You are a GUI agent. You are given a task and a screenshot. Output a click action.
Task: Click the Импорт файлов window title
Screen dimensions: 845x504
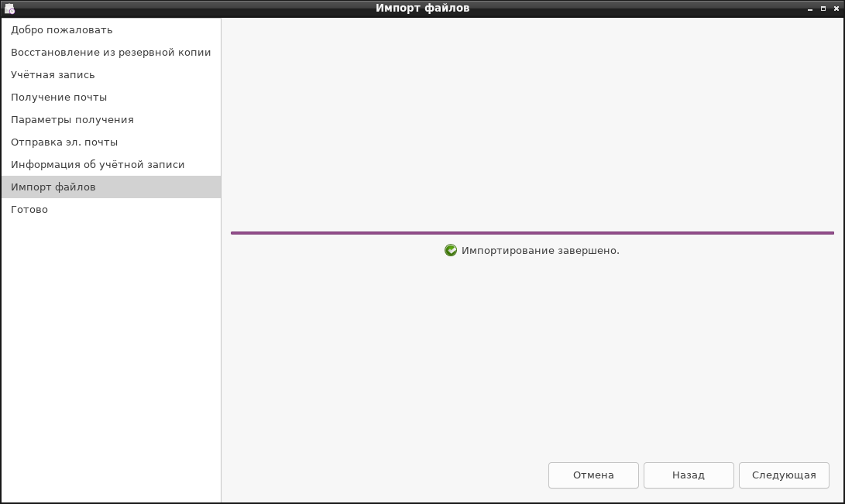click(423, 8)
